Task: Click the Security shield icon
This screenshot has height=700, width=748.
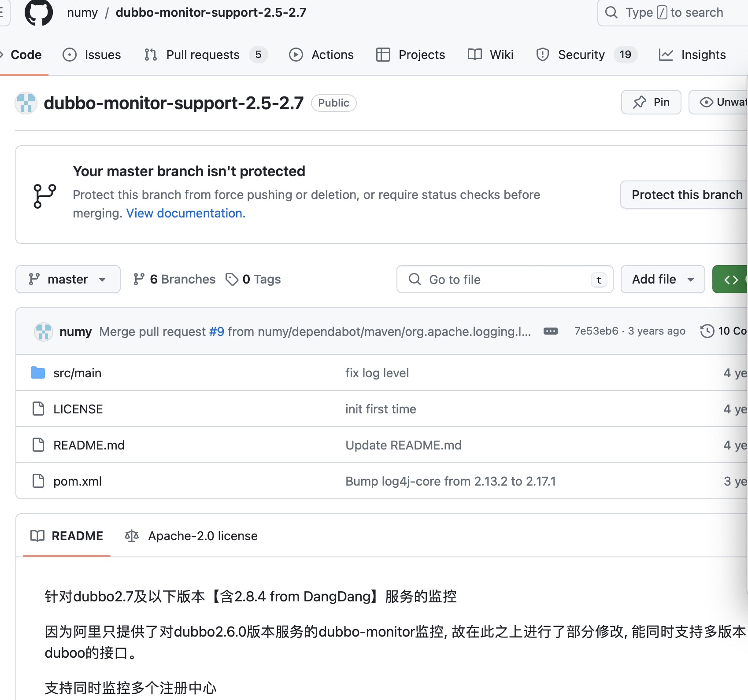Action: point(543,55)
